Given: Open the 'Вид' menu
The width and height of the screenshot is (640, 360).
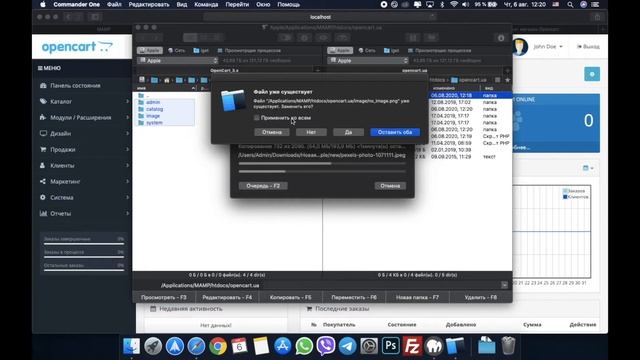Looking at the screenshot, I should (x=182, y=4).
